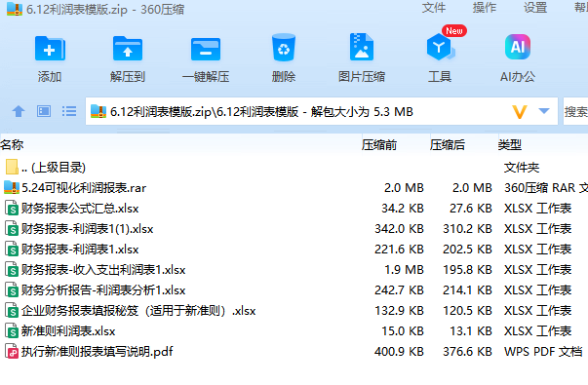Click the spreadsheet icon of 新准则利润表.xlsx
Image resolution: width=588 pixels, height=385 pixels.
12,331
